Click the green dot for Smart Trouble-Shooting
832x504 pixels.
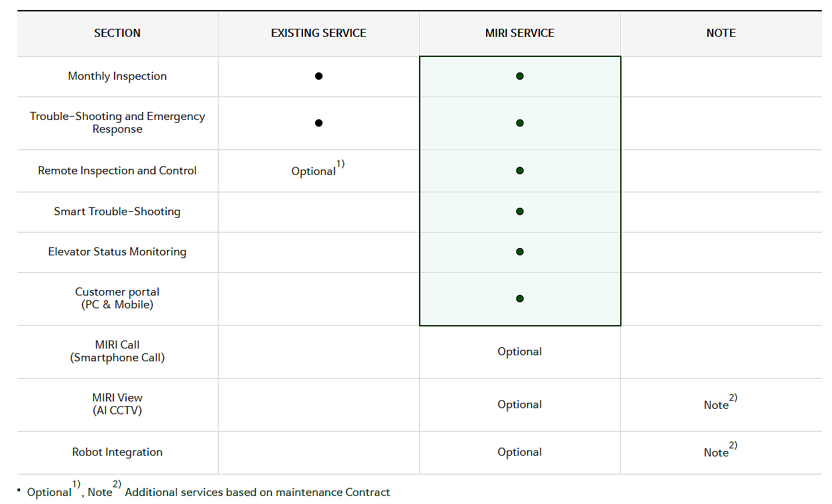[520, 212]
